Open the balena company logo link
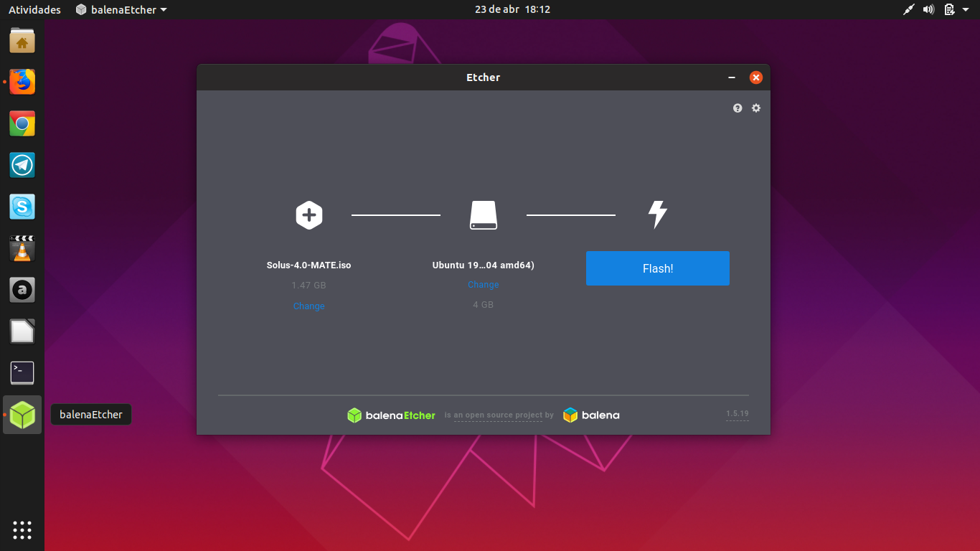Image resolution: width=980 pixels, height=551 pixels. (591, 415)
